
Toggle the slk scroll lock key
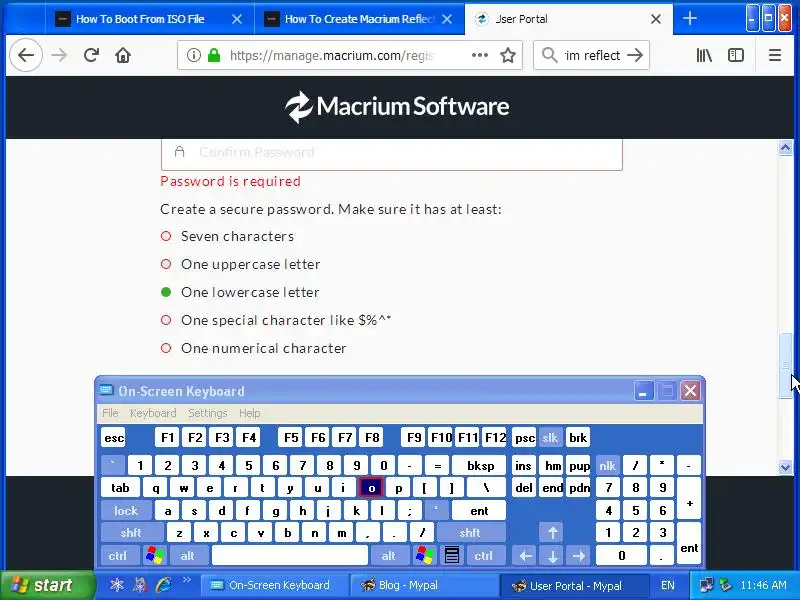(550, 438)
